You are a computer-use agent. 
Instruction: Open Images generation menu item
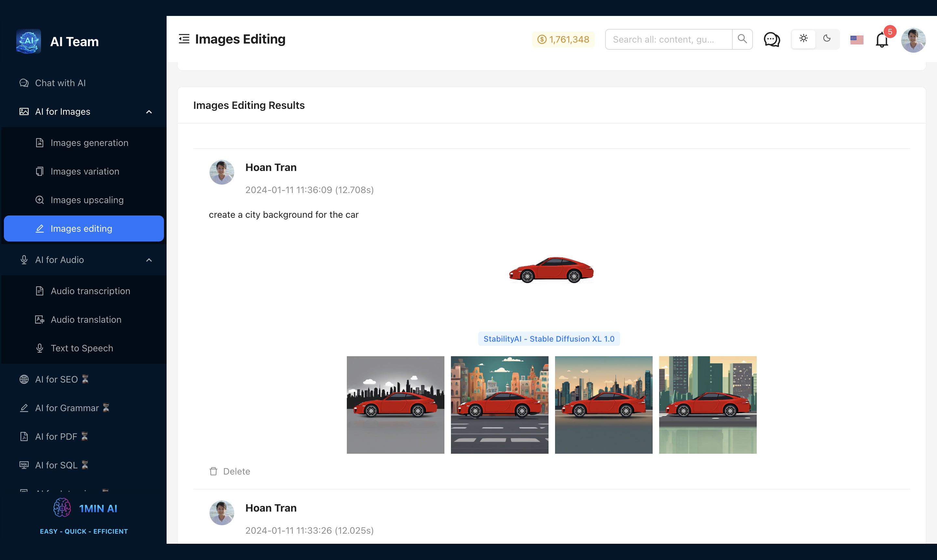pyautogui.click(x=89, y=143)
